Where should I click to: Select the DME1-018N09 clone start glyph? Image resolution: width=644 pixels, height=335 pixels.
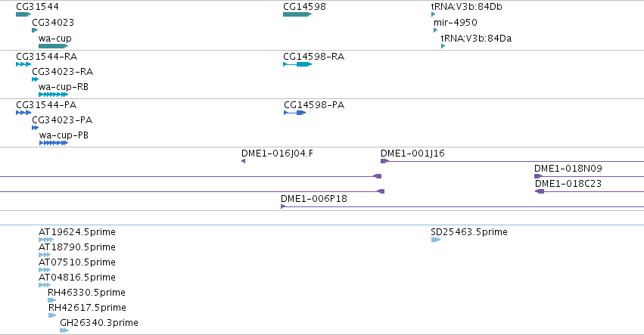pos(539,176)
